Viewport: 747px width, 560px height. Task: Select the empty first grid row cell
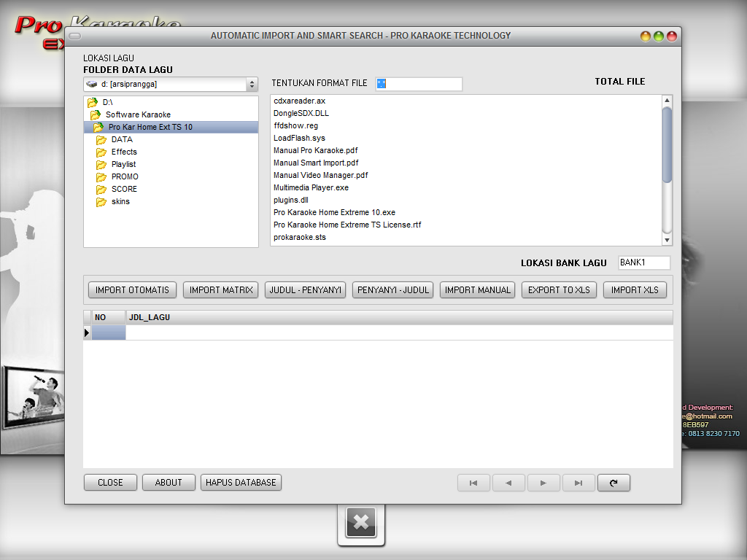pos(109,332)
